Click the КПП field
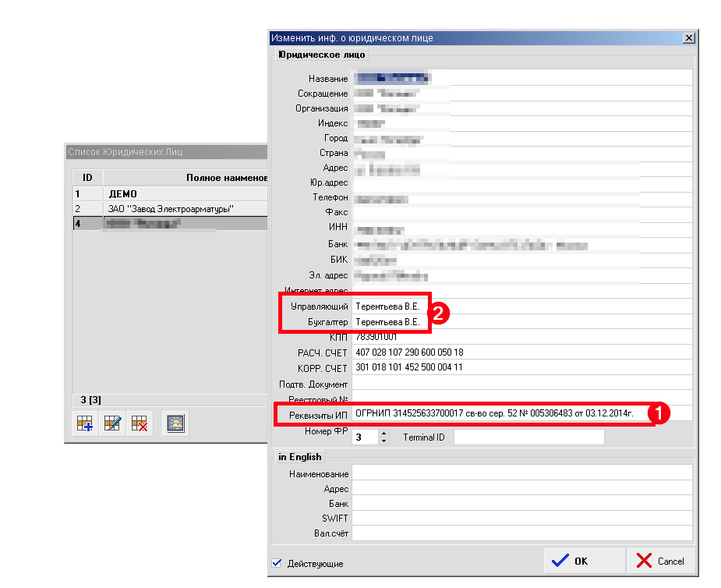The image size is (721, 588). pyautogui.click(x=521, y=337)
